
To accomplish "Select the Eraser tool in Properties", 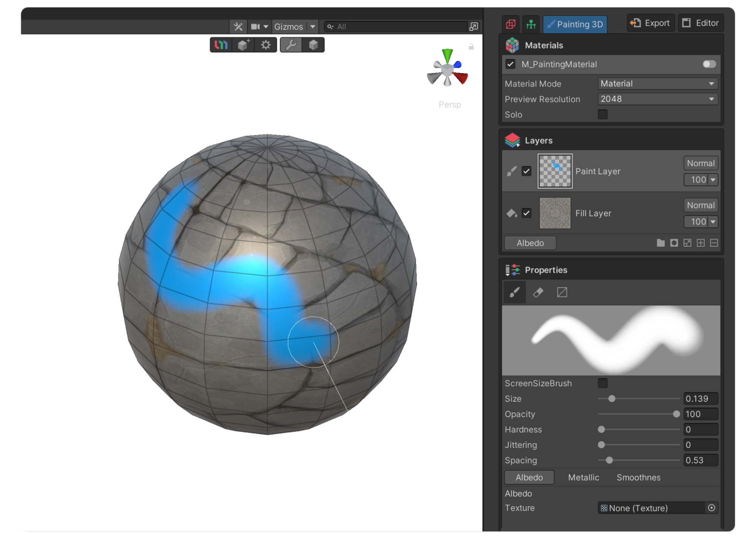I will pos(538,292).
